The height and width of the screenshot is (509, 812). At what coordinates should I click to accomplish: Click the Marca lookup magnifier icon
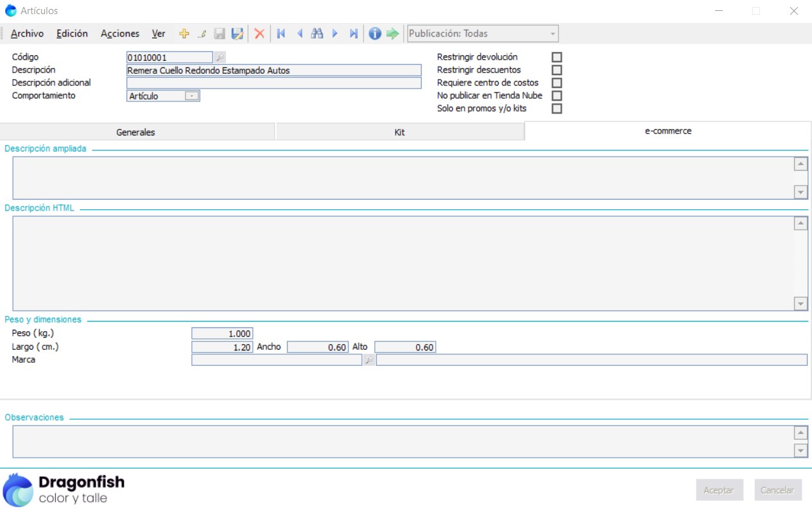(369, 360)
